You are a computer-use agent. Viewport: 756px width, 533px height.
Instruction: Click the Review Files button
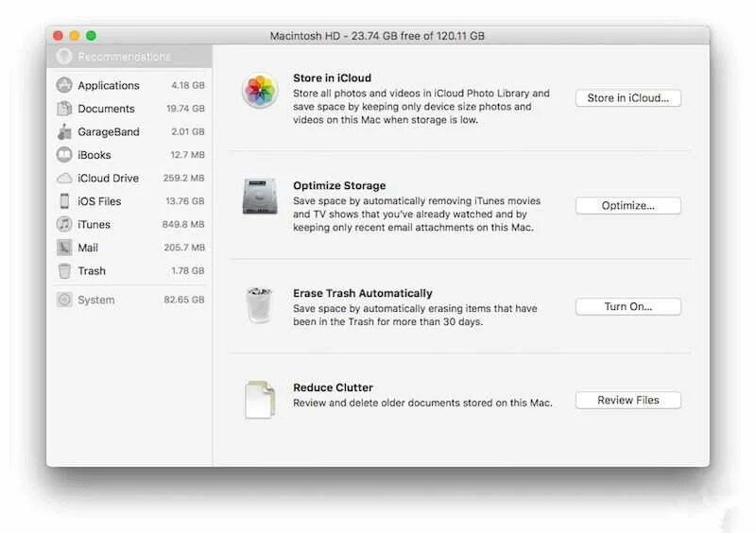(628, 401)
